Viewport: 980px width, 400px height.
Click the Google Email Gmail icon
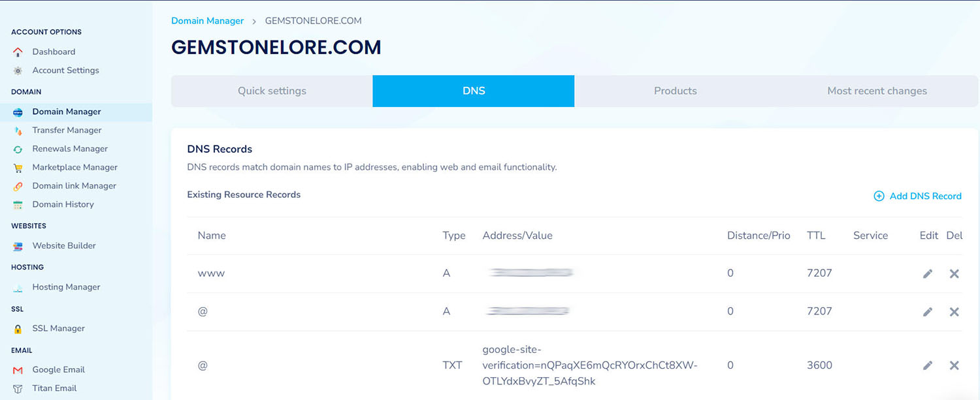(18, 370)
